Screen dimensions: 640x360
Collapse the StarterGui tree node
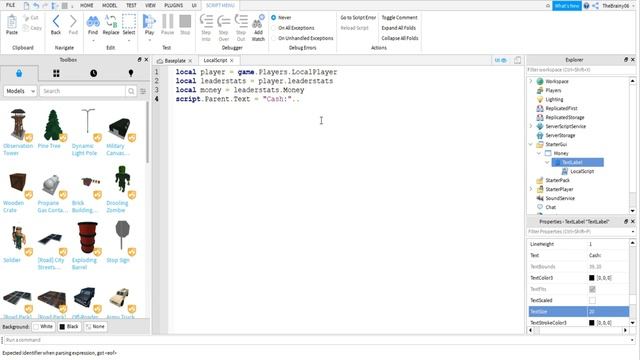(x=531, y=144)
